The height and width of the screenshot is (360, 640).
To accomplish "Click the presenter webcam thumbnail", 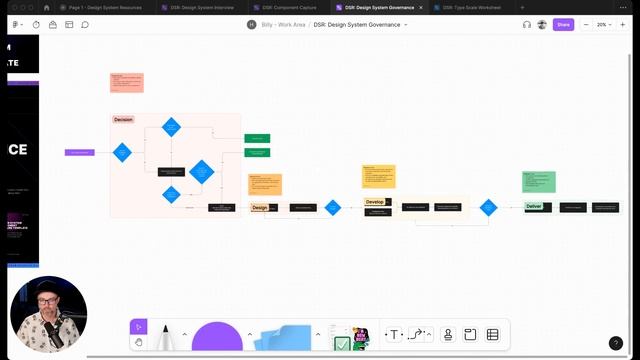I will pos(49,314).
